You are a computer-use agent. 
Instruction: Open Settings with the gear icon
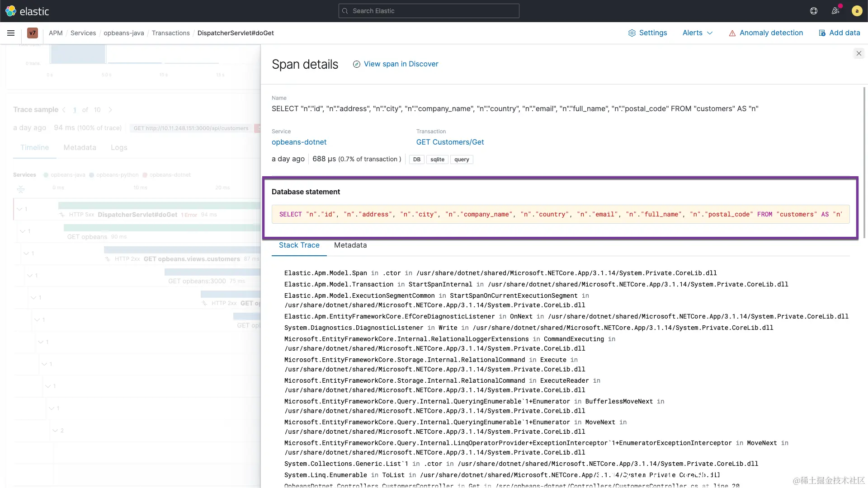tap(647, 33)
